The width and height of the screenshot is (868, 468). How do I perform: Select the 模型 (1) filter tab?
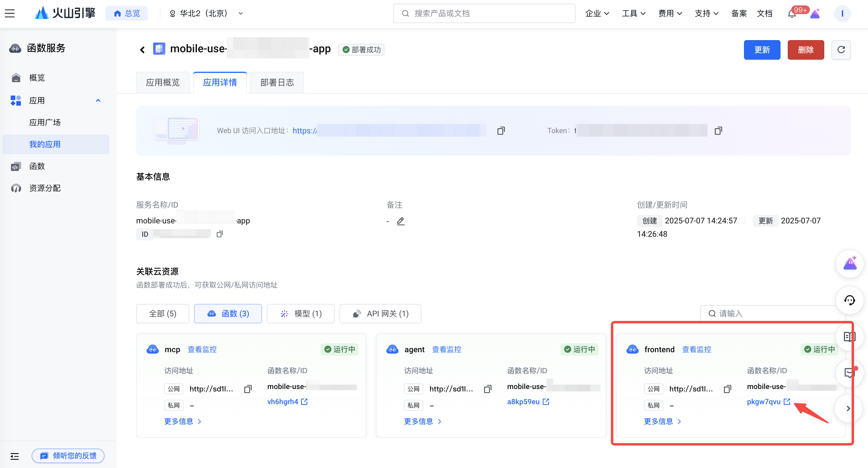301,314
